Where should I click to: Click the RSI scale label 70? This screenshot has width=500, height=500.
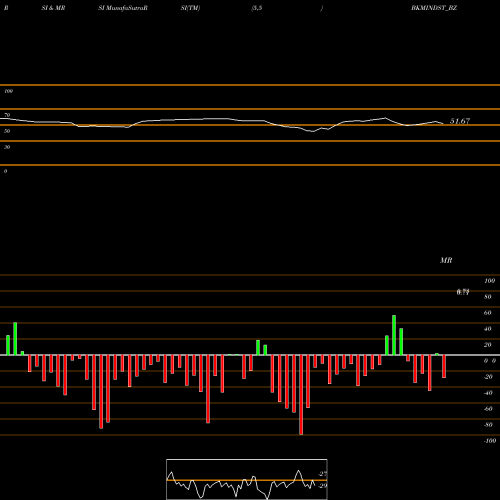[x=7, y=115]
